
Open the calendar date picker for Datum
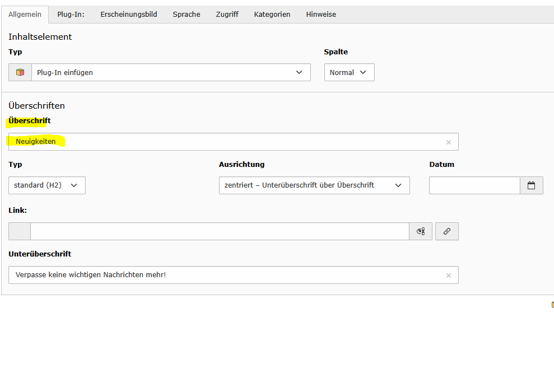[x=531, y=185]
